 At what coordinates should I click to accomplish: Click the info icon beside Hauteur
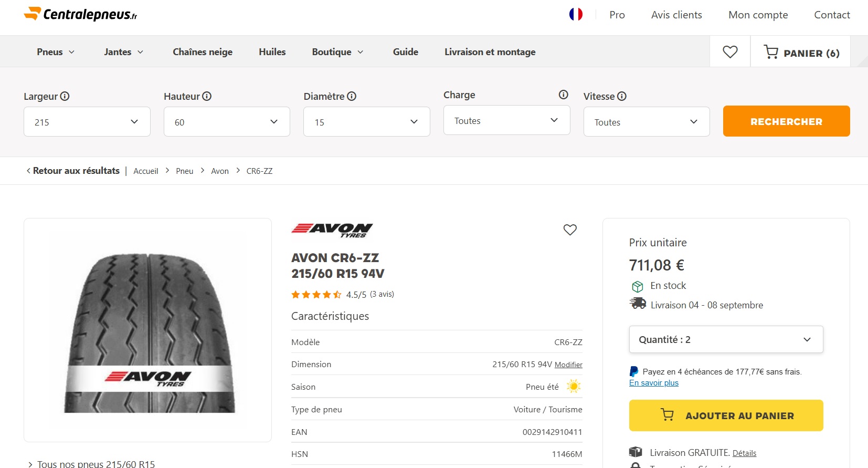pyautogui.click(x=207, y=96)
